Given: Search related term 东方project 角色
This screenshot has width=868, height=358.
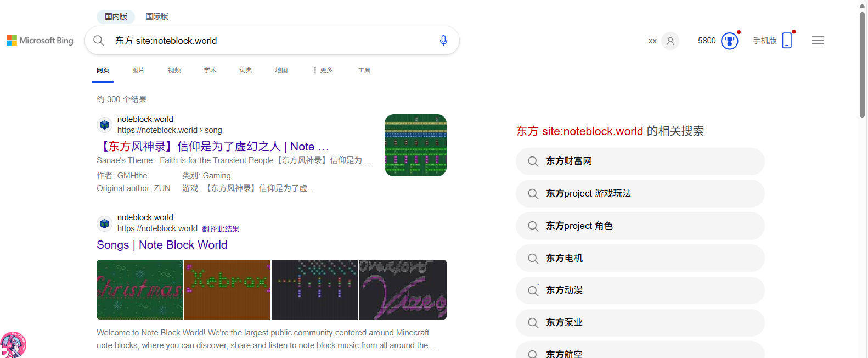Looking at the screenshot, I should pyautogui.click(x=640, y=226).
